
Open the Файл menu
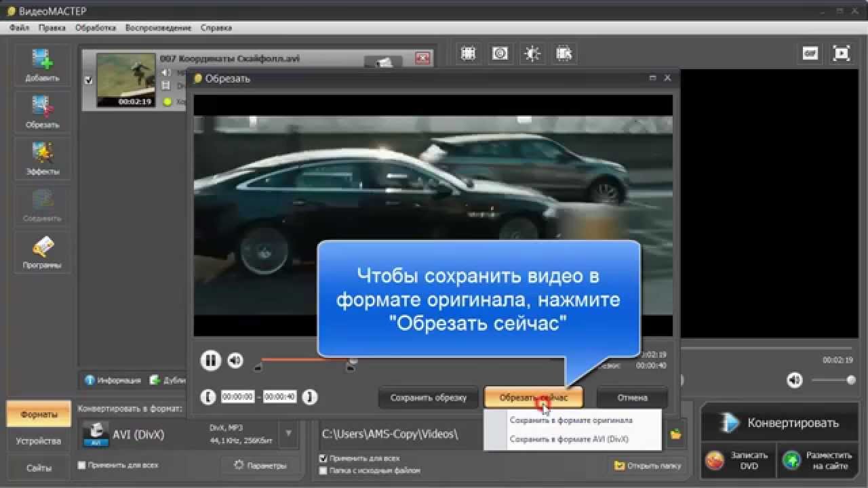pyautogui.click(x=20, y=28)
